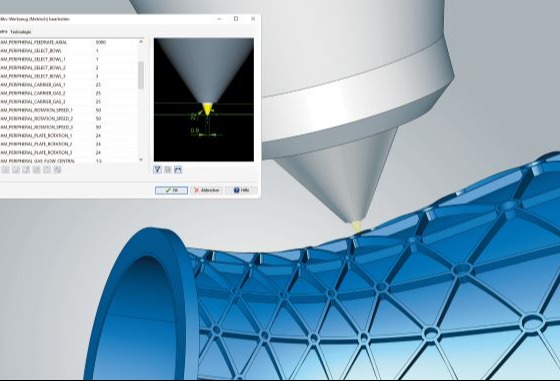Switch to the Technologie tab
Screen dimensions: 560x381
21,32
